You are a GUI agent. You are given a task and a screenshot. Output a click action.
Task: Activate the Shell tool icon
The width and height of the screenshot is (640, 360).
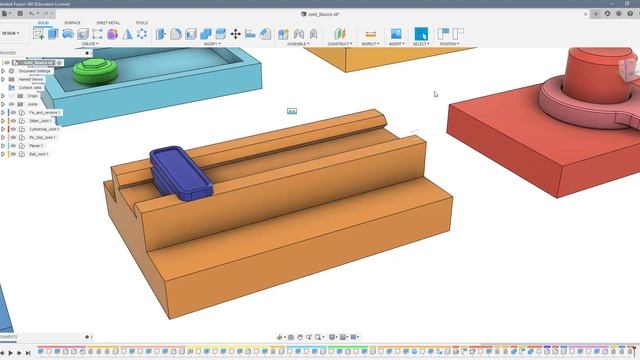click(x=191, y=34)
